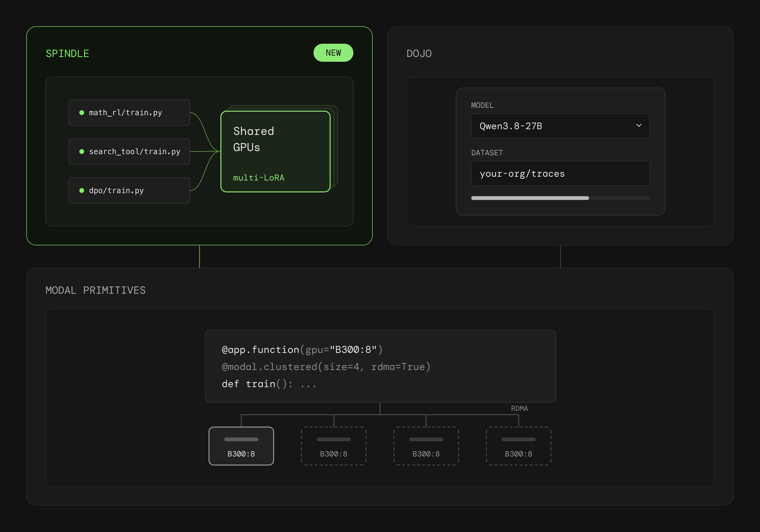The height and width of the screenshot is (532, 760).
Task: Select the search_tool/train.py job
Action: [129, 151]
